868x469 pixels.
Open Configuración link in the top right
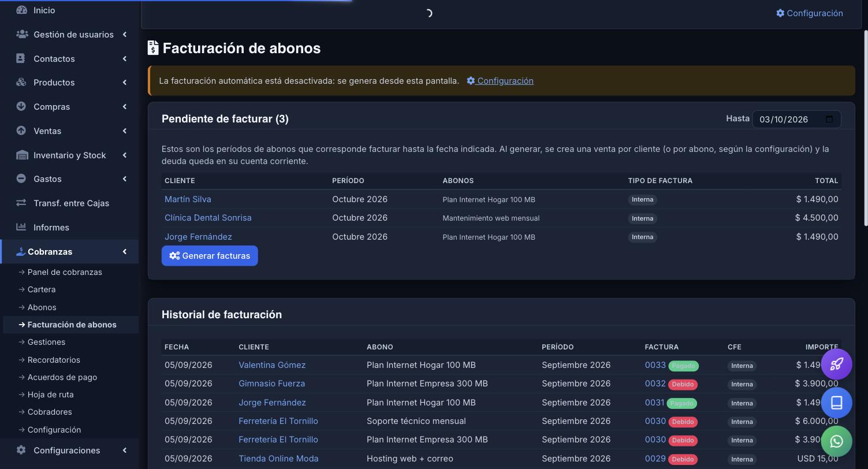(x=809, y=13)
